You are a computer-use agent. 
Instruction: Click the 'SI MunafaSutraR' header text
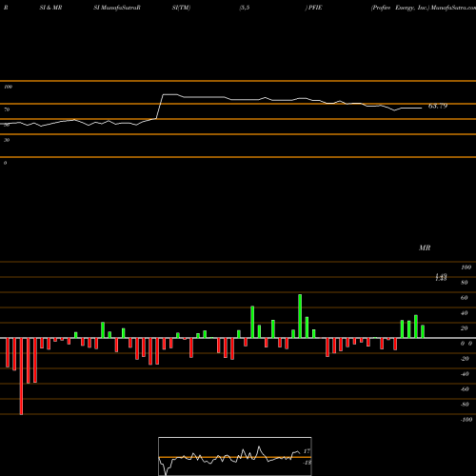(117, 8)
